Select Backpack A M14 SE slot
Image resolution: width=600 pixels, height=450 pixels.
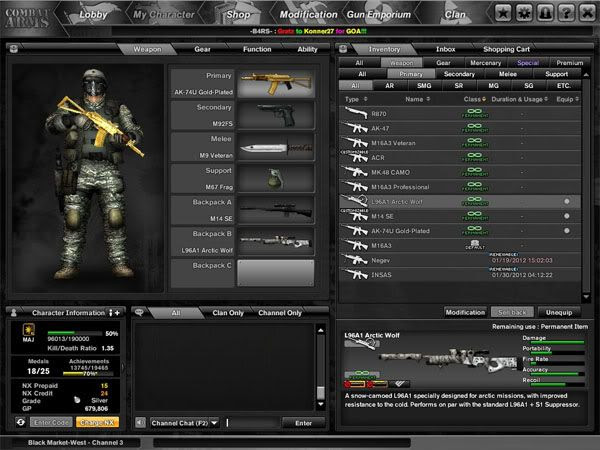[x=276, y=210]
